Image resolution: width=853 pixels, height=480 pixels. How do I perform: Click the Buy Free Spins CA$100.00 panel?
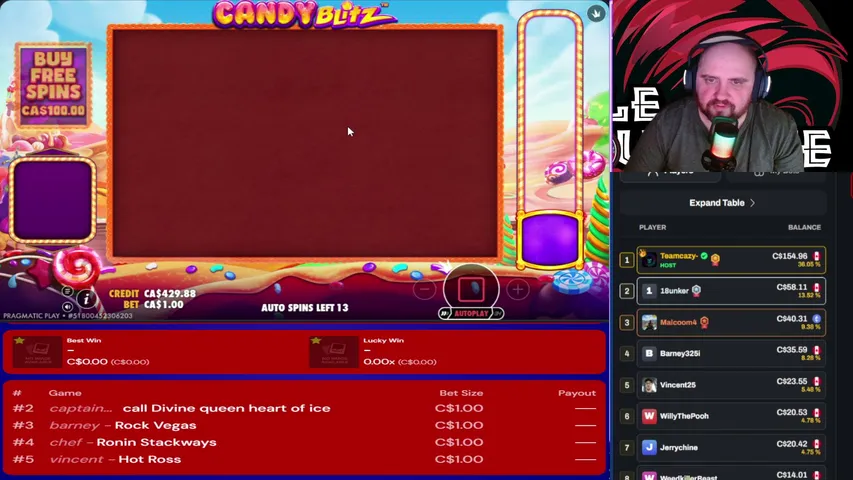(53, 85)
